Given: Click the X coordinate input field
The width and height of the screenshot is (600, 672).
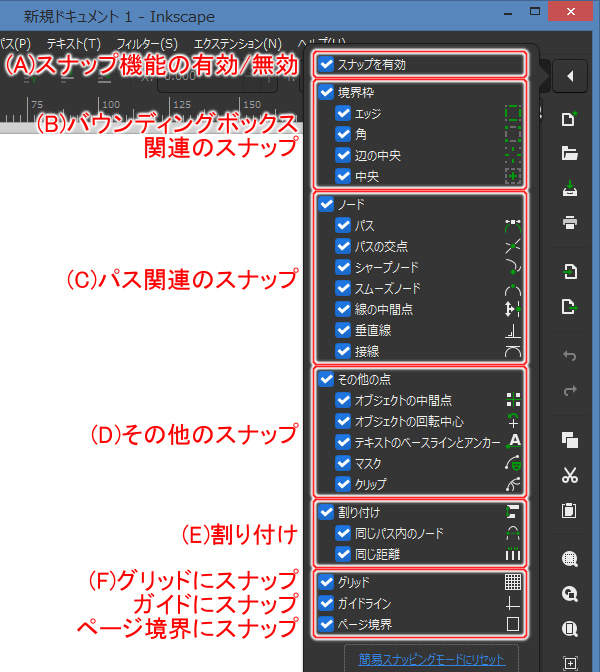Looking at the screenshot, I should (217, 79).
